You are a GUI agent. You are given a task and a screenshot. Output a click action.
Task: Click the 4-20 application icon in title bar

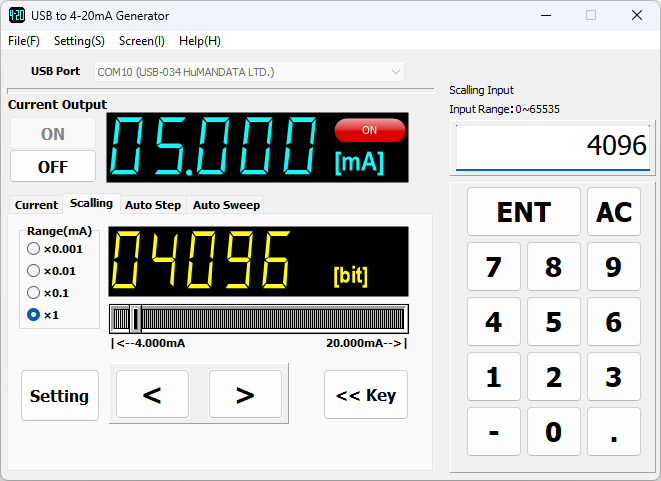16,16
